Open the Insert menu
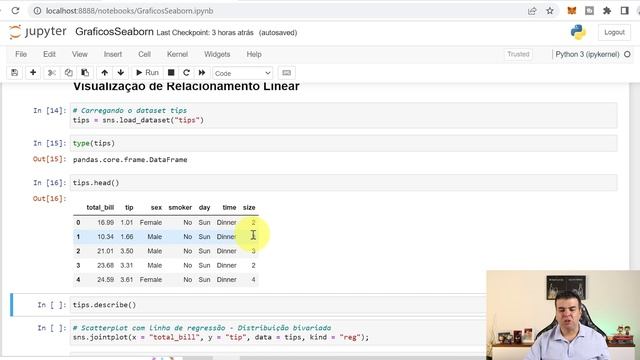This screenshot has height=360, width=640. click(113, 54)
